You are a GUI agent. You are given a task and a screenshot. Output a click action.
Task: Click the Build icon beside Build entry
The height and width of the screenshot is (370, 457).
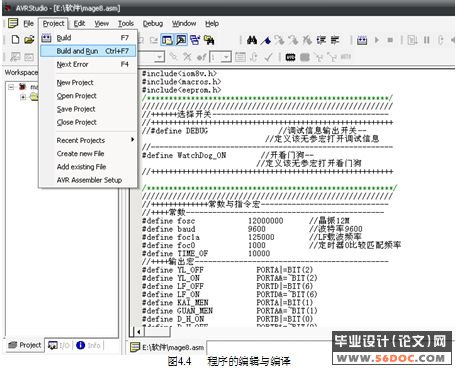(x=46, y=38)
